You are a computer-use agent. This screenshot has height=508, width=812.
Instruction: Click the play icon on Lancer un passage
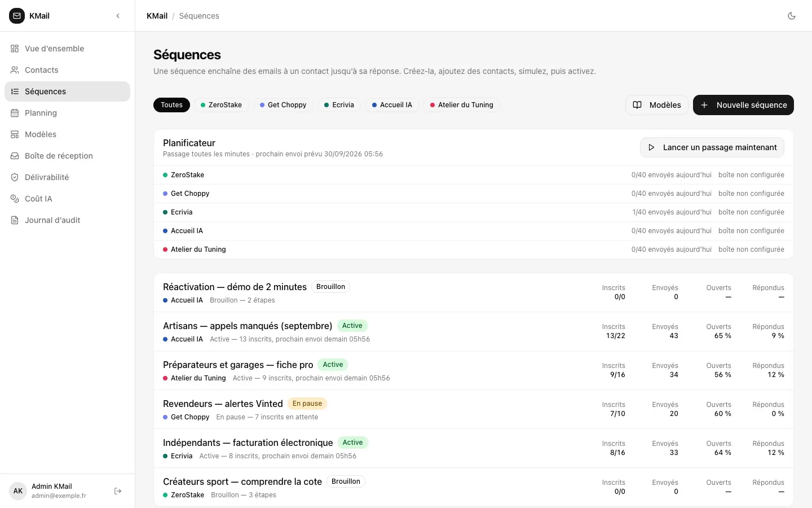(x=651, y=147)
